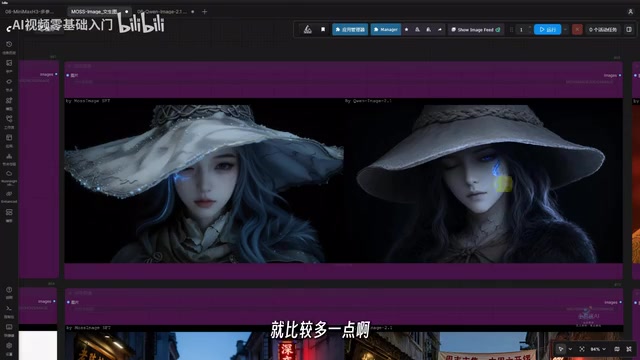Switch to the 08-MiniMaxH3 workflow tab

[x=29, y=12]
